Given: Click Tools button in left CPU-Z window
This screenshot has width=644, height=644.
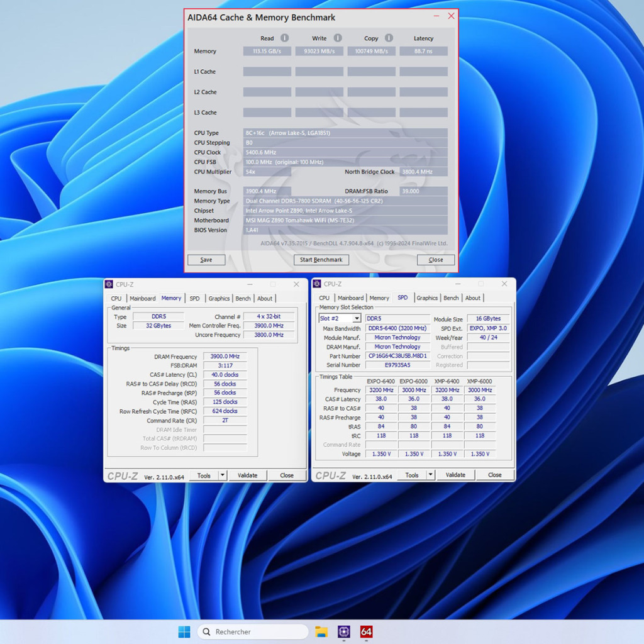Looking at the screenshot, I should click(204, 475).
